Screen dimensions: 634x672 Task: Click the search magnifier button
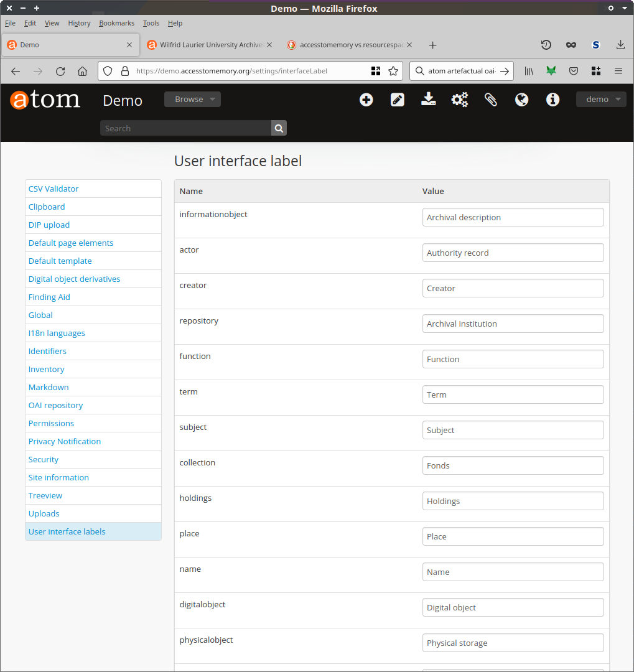pyautogui.click(x=279, y=128)
